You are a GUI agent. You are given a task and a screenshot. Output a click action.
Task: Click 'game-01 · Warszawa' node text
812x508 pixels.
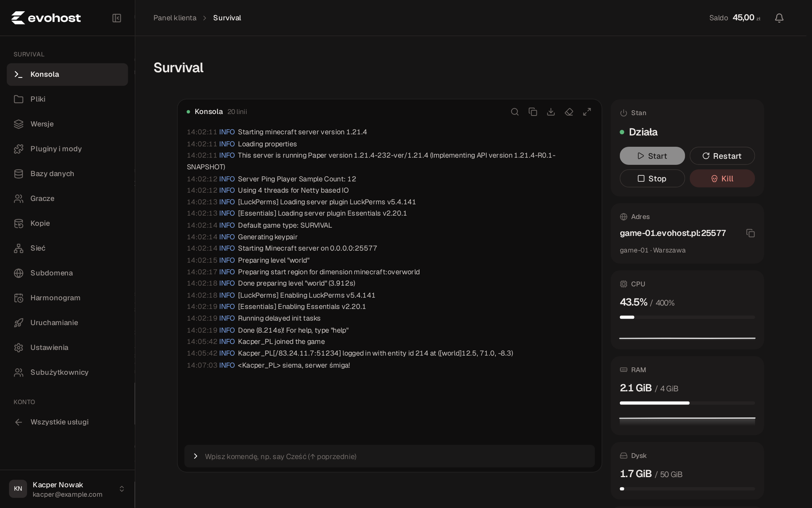pyautogui.click(x=653, y=250)
